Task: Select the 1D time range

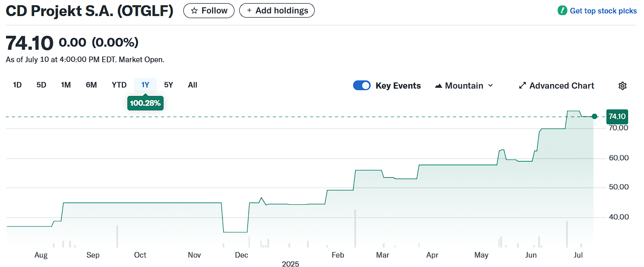Action: click(17, 85)
